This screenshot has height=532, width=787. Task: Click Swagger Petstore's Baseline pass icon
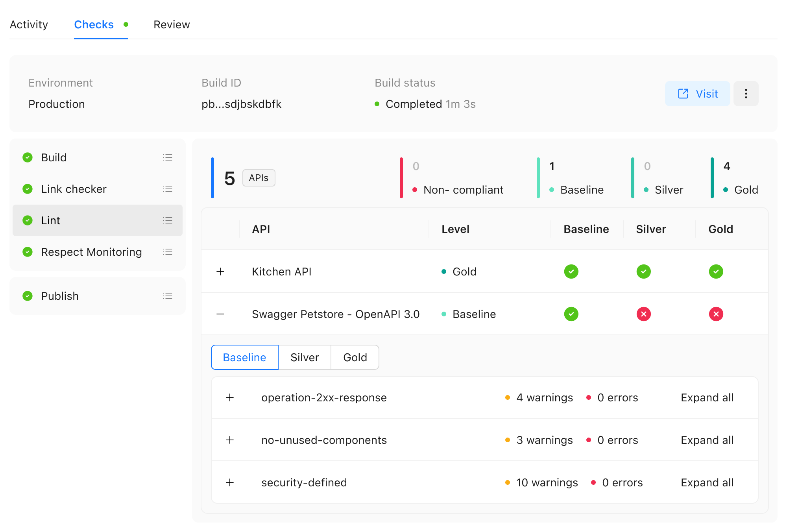tap(571, 314)
